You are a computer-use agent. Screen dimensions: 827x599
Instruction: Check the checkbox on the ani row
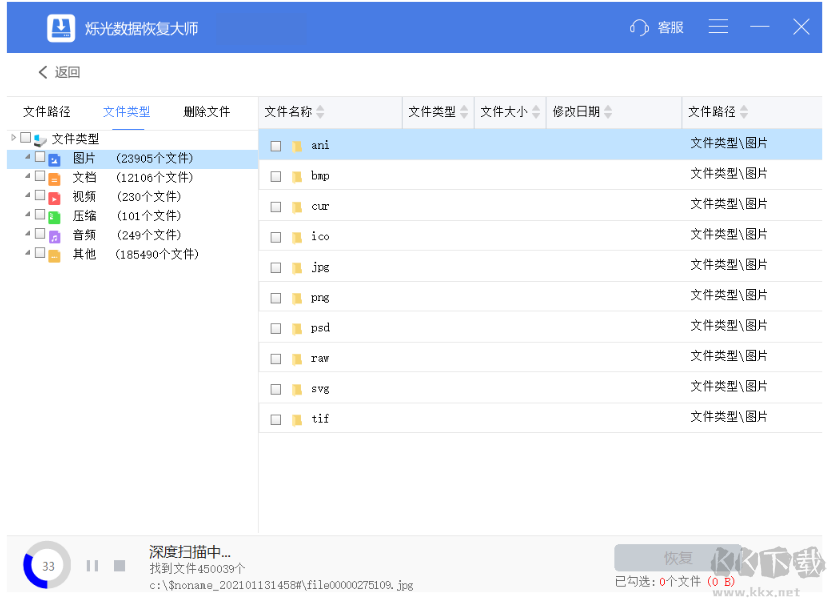pos(275,145)
